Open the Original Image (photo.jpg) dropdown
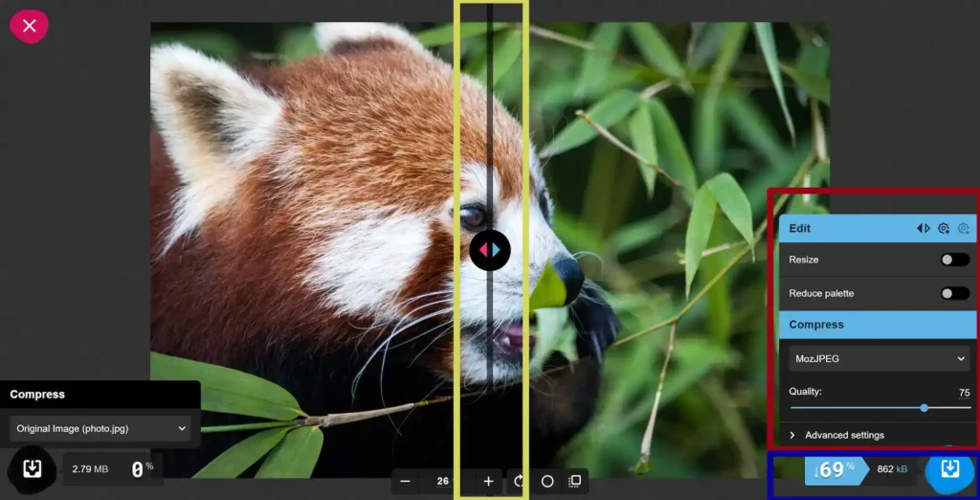The width and height of the screenshot is (980, 500). (x=100, y=429)
